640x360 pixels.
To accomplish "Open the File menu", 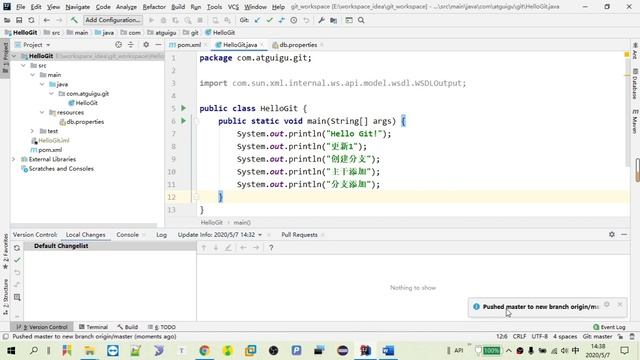I will (20, 7).
